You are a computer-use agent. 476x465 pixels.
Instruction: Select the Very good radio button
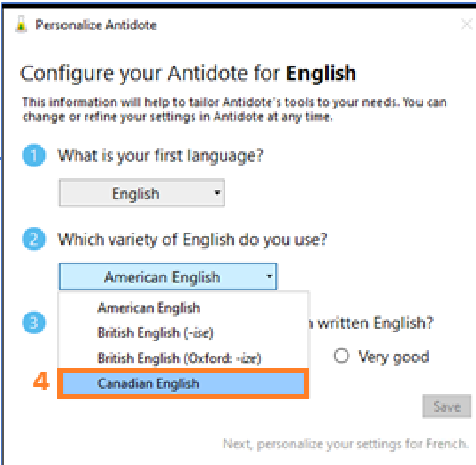pyautogui.click(x=341, y=357)
